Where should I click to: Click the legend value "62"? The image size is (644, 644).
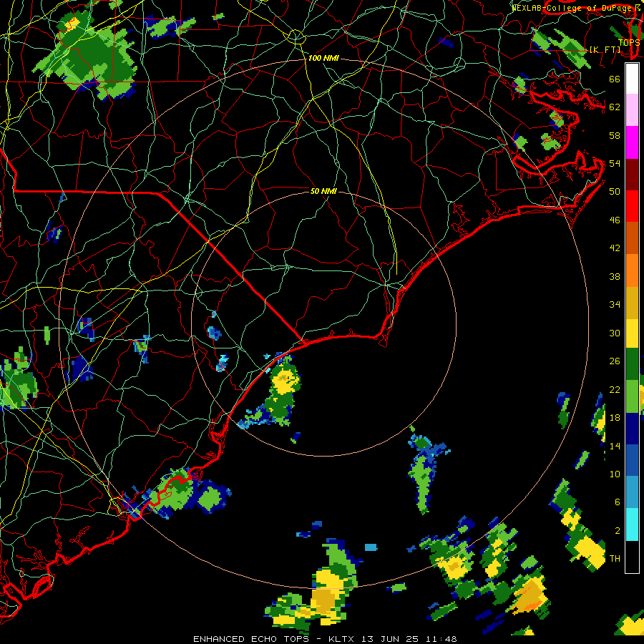tap(615, 107)
